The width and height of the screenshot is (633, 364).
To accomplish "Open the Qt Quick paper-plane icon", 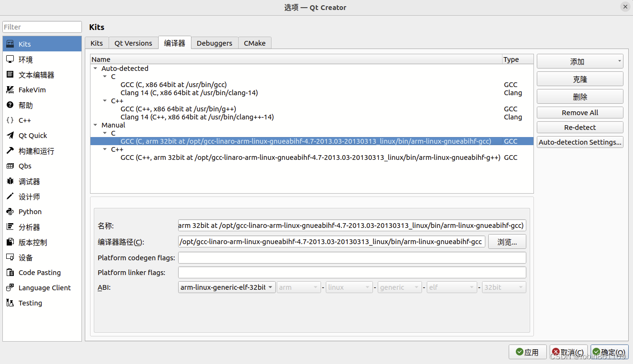I will click(x=10, y=135).
